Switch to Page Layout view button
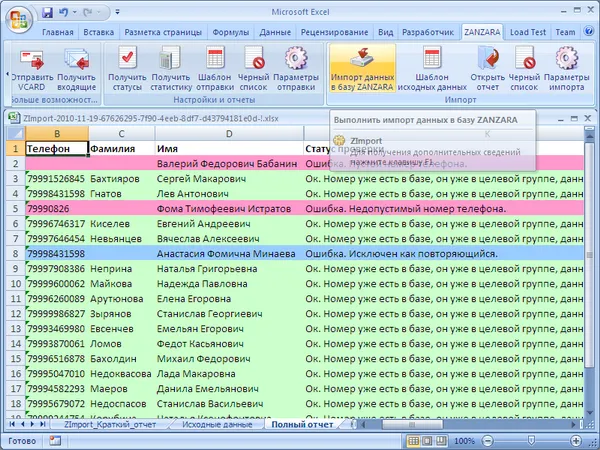Screen dimensions: 600x450 coord(427,441)
